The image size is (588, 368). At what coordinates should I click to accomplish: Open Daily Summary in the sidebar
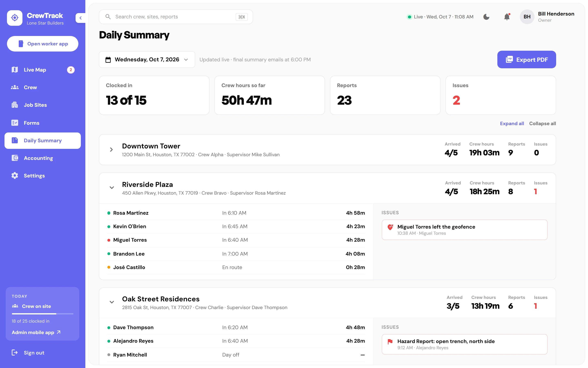[43, 140]
